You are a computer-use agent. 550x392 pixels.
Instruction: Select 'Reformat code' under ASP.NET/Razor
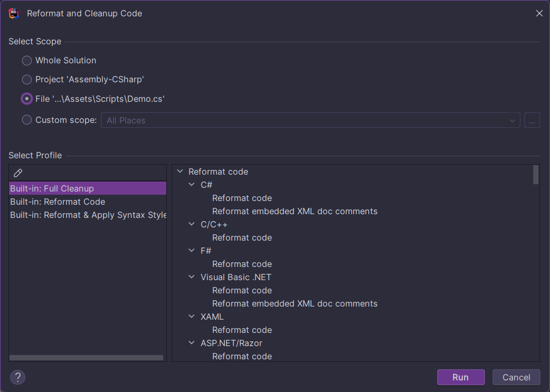click(242, 356)
